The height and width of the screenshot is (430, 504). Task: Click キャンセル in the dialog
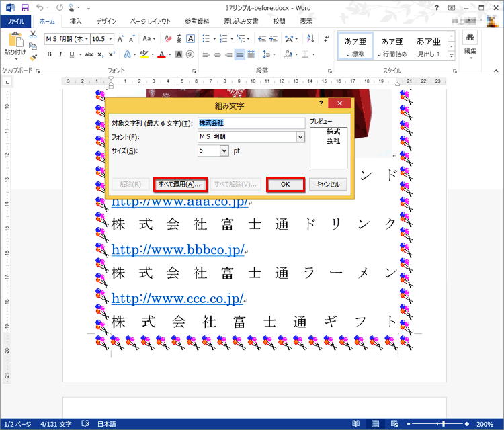click(328, 185)
